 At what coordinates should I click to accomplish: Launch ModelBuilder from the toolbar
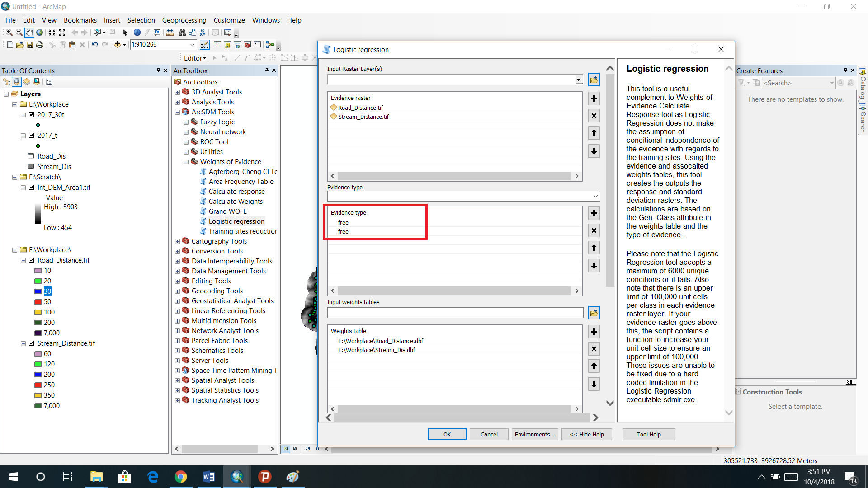270,45
